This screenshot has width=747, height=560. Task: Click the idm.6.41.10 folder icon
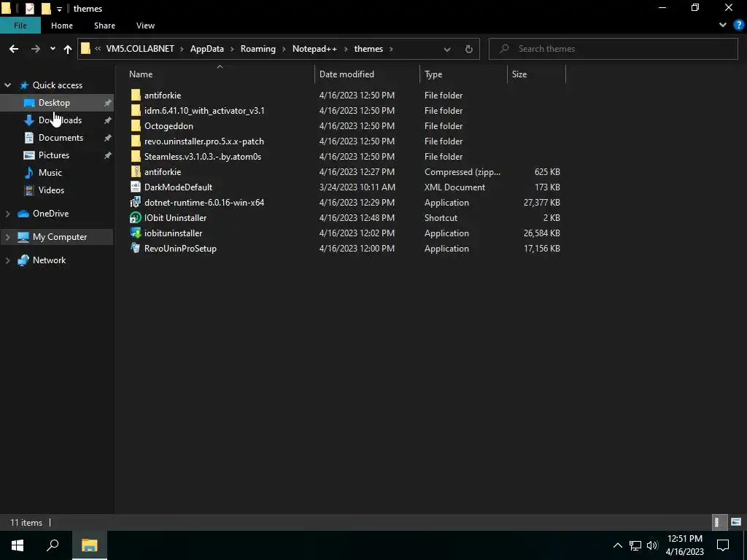click(x=136, y=111)
